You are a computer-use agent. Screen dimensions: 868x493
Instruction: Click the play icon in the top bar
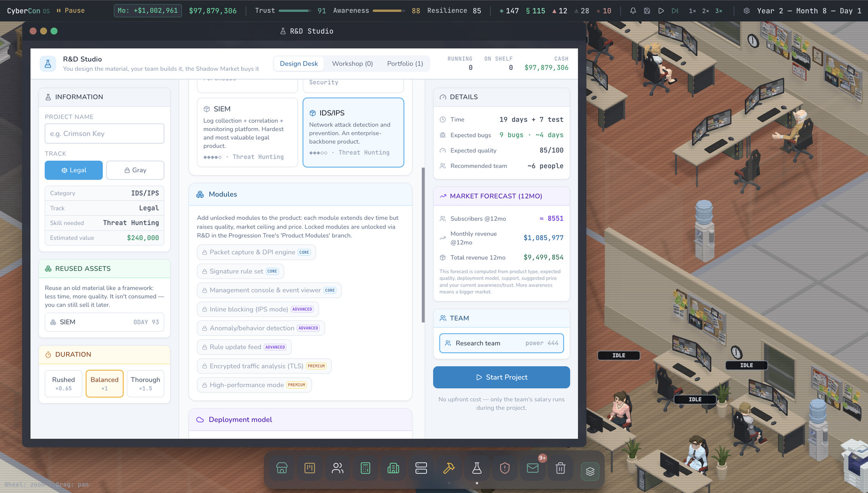coord(661,10)
